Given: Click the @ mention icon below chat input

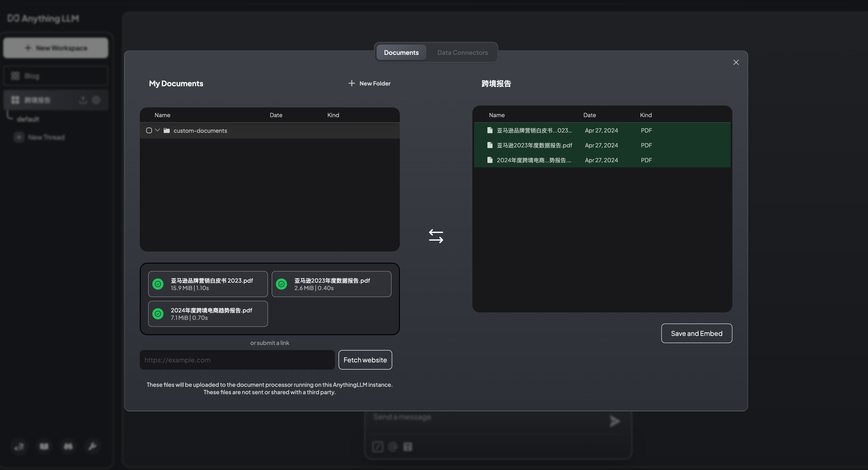Looking at the screenshot, I should tap(393, 447).
